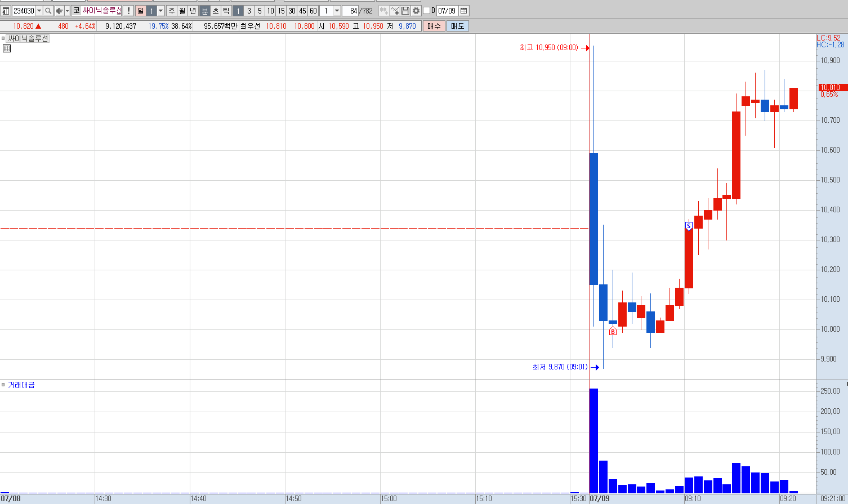This screenshot has height=504, width=848.
Task: Click the bar count field showing 84
Action: (350, 11)
